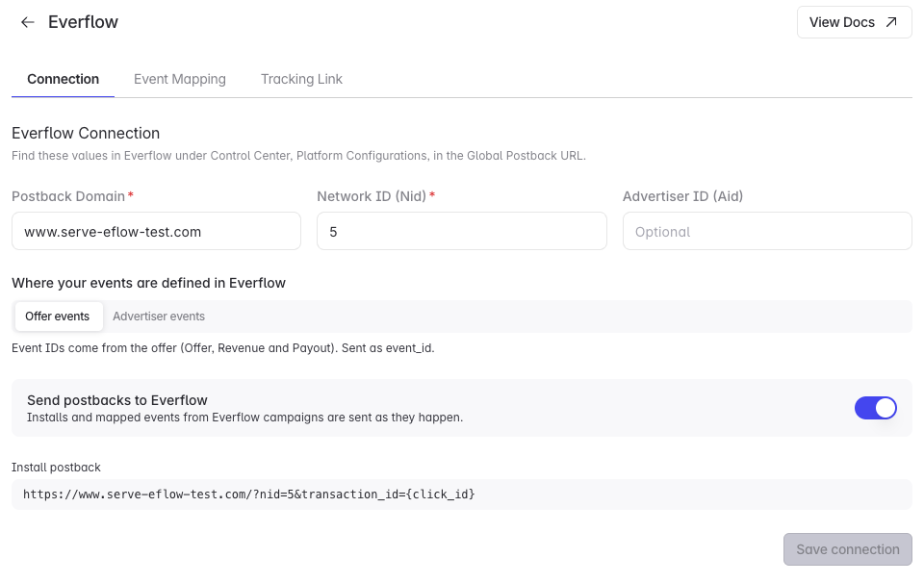Select the Advertiser events option
This screenshot has width=924, height=583.
tap(159, 317)
